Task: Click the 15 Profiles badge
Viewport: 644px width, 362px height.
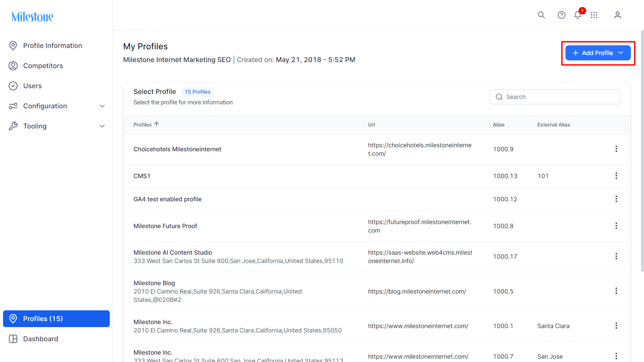Action: (197, 92)
